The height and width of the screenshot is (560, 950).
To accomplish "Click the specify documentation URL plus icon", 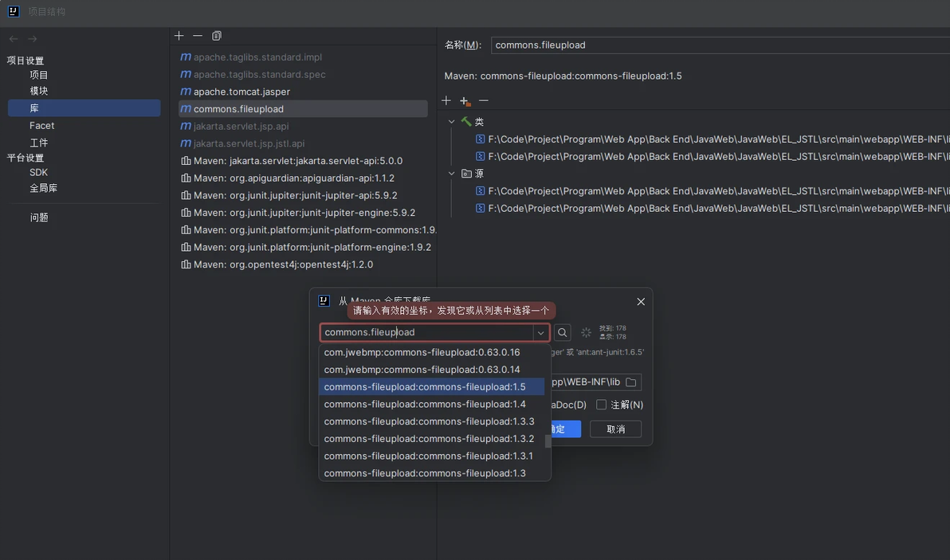I will point(465,100).
